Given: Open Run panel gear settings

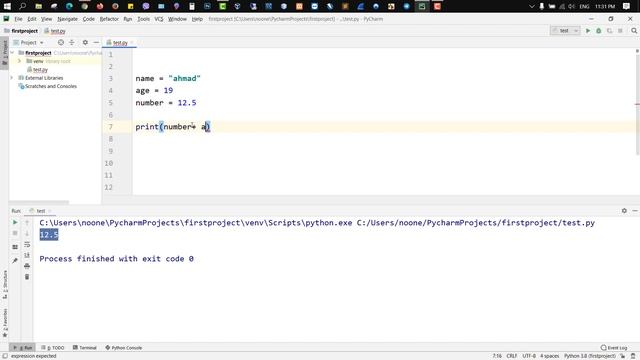Looking at the screenshot, I should 624,211.
